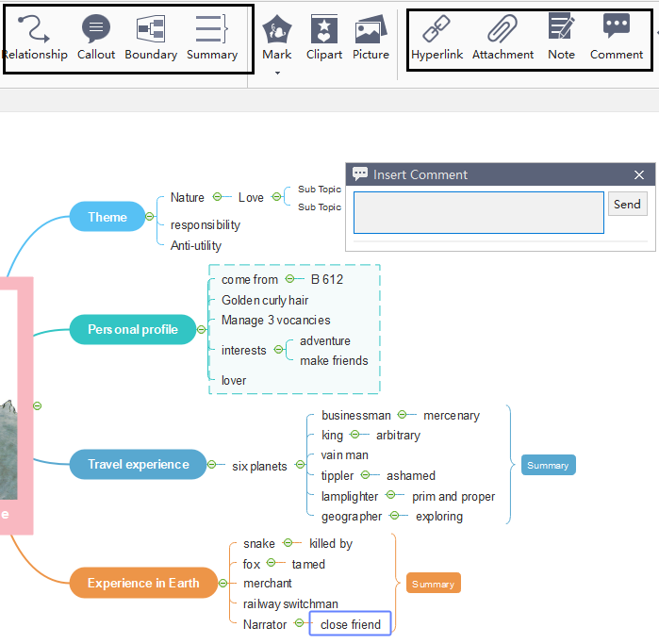Select the Experience in Earth topic
Viewport: 659px width, 644px height.
[x=143, y=583]
